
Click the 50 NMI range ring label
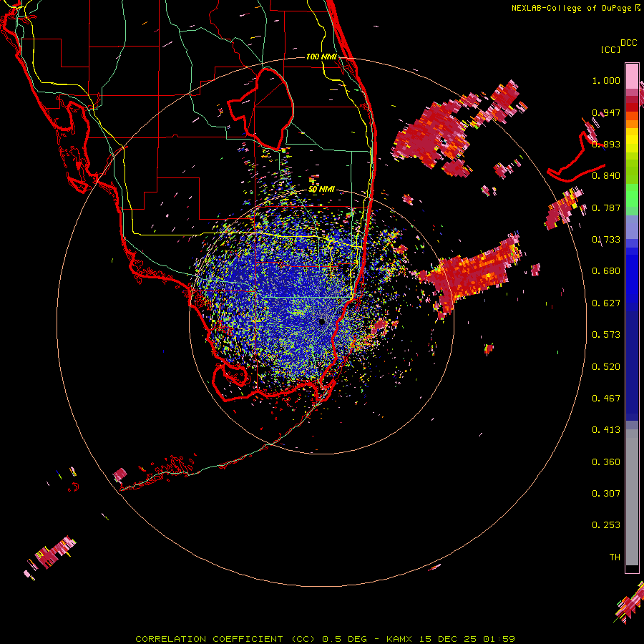[321, 190]
